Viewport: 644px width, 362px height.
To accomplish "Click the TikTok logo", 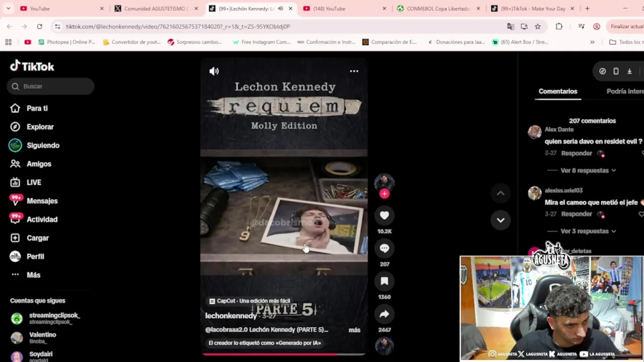I will pyautogui.click(x=32, y=66).
